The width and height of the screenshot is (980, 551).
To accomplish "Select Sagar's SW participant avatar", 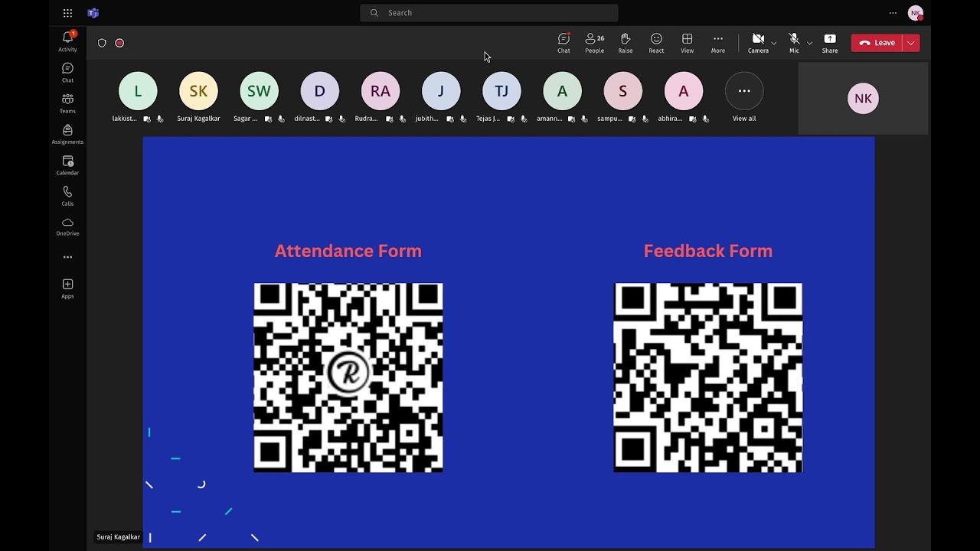I will [x=259, y=91].
